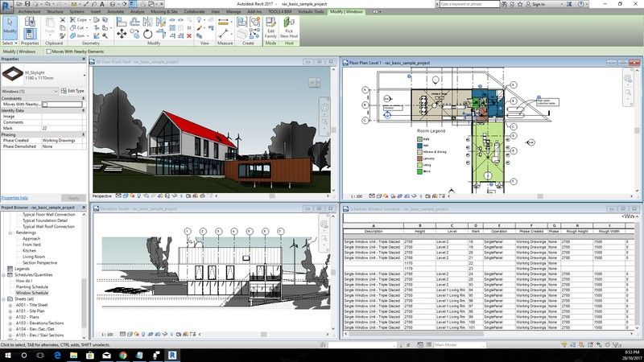Toggle Moves With Nearby Elements in options bar
644x362 pixels.
[x=49, y=51]
